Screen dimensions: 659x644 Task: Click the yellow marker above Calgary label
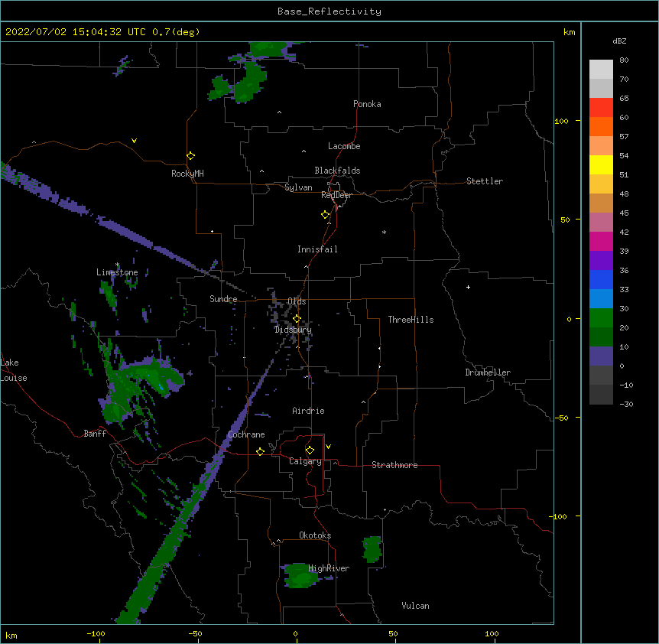click(x=310, y=450)
